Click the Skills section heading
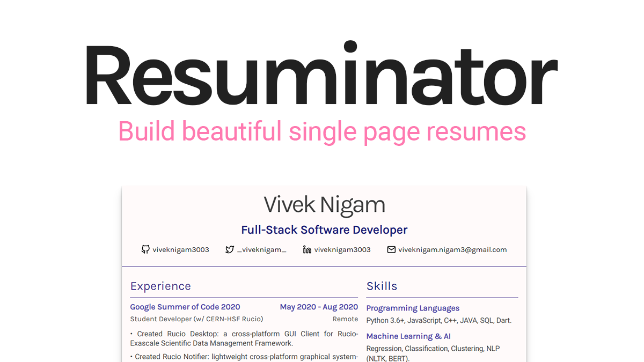This screenshot has height=362, width=644. pyautogui.click(x=382, y=286)
